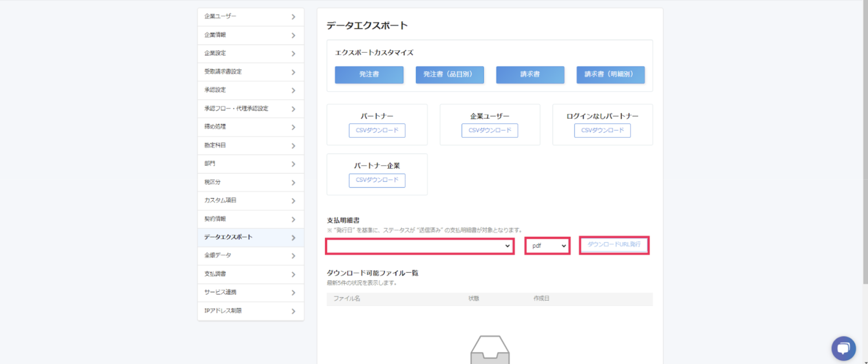868x364 pixels.
Task: Click the 請求書（明細別） button
Action: coord(610,74)
